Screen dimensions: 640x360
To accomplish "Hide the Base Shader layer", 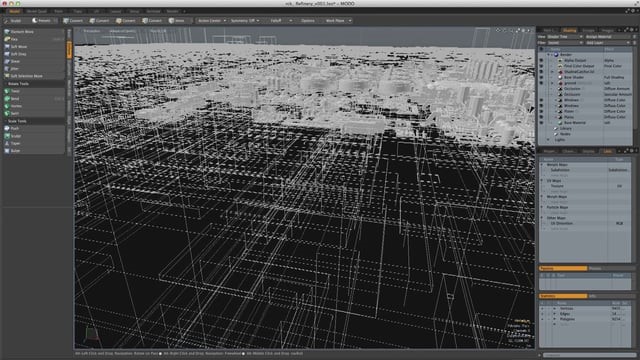I will 541,77.
